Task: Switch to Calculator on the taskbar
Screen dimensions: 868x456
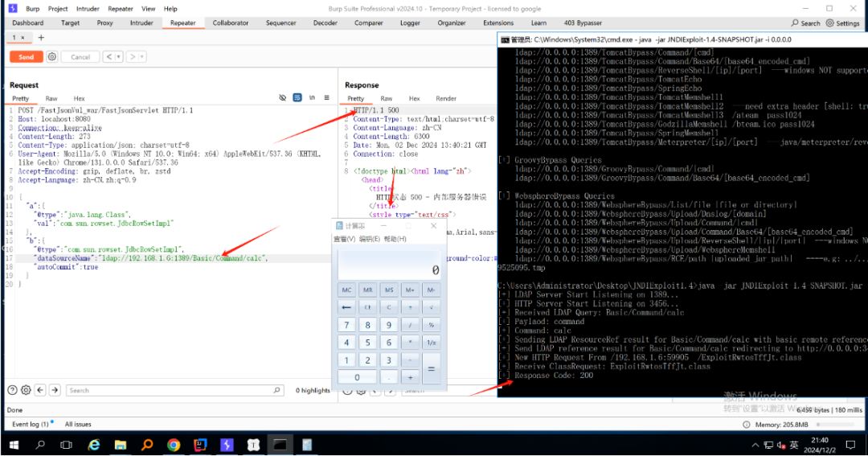Action: coord(307,445)
